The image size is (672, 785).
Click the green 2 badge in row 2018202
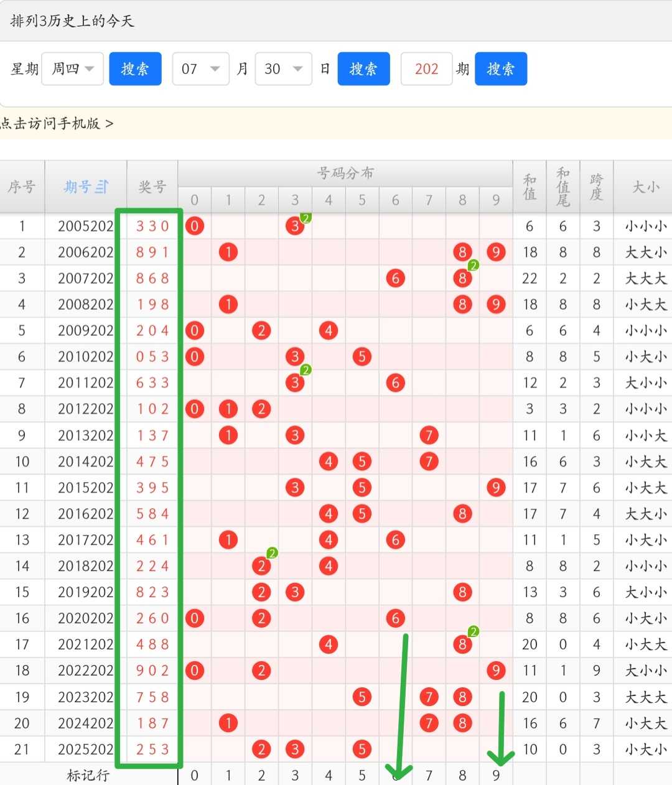tap(272, 553)
